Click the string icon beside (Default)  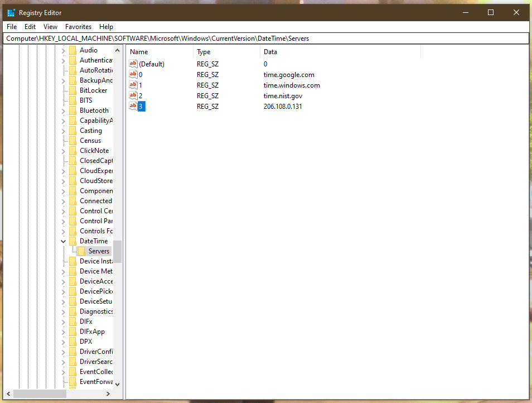point(133,64)
